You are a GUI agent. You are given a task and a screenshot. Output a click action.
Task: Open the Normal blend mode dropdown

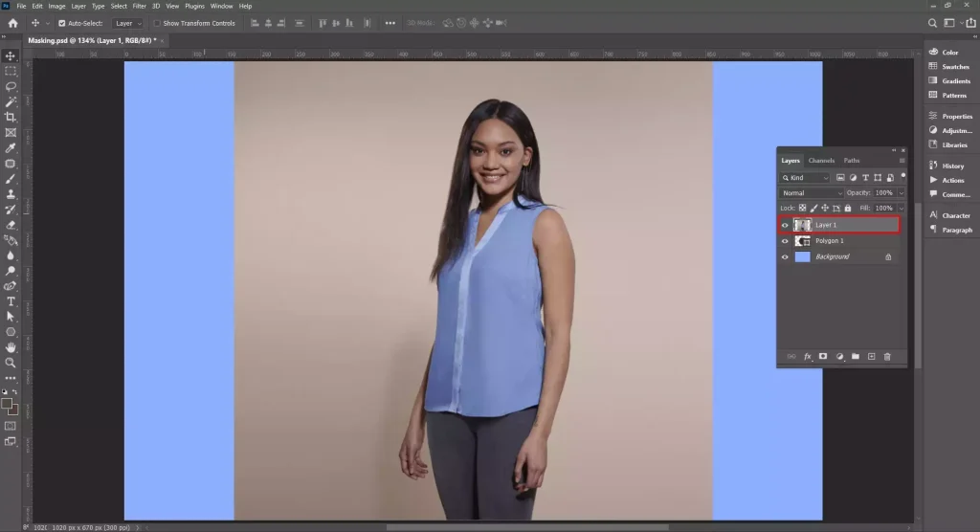click(812, 193)
